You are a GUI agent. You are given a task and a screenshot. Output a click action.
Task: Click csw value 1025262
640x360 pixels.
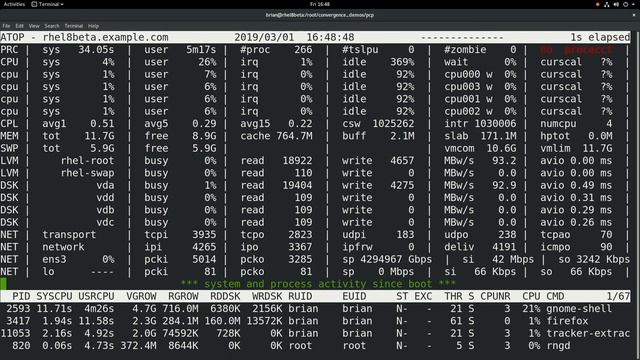coord(393,124)
